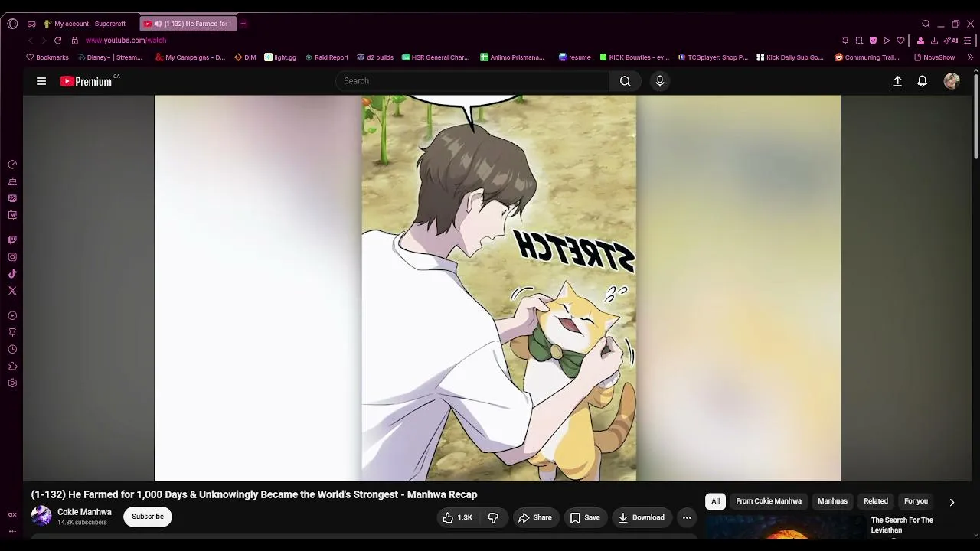Click the address bar URL youtube.com/watch
This screenshot has height=551, width=980.
pyautogui.click(x=126, y=41)
